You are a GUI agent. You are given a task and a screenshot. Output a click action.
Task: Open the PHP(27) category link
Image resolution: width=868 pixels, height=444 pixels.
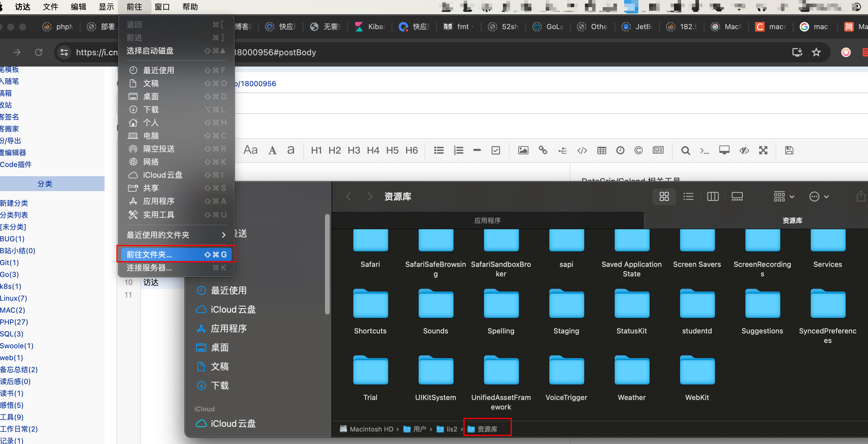pos(14,322)
